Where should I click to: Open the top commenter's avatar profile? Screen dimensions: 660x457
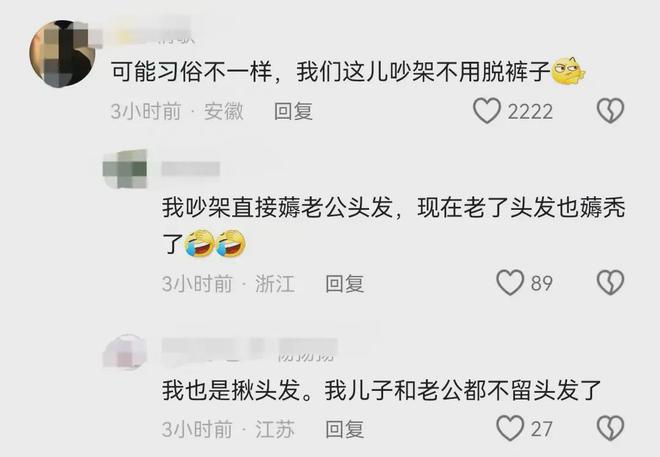pyautogui.click(x=62, y=54)
